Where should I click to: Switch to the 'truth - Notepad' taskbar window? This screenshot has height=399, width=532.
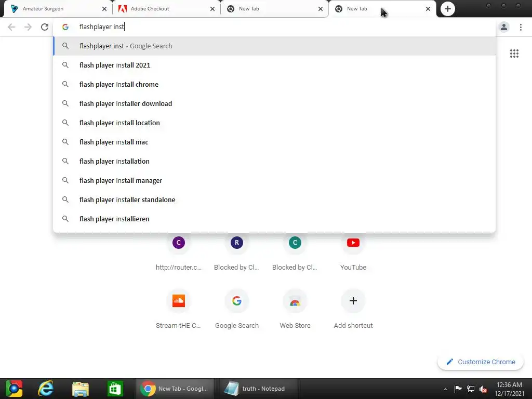(258, 389)
